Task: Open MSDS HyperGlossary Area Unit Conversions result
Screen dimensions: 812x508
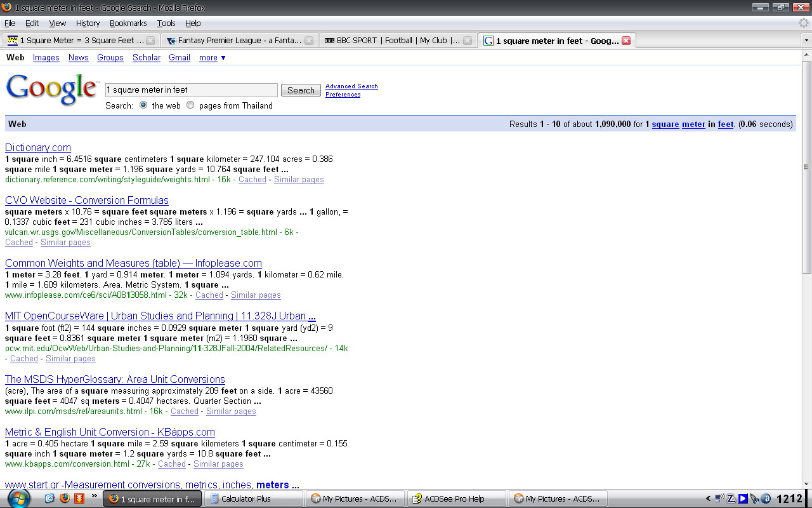Action: point(115,379)
